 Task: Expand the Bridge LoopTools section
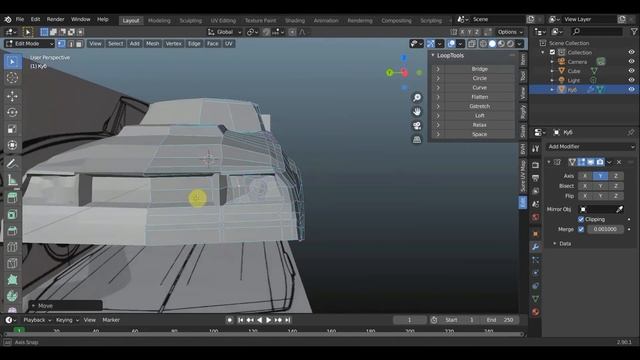(438, 69)
